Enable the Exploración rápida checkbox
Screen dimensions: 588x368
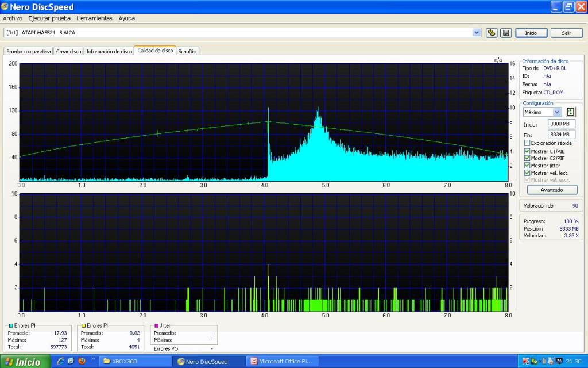(527, 143)
